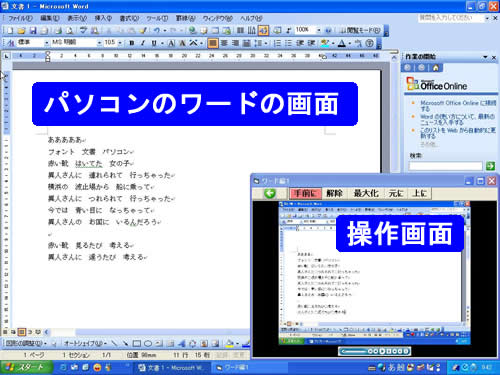
Task: Click the help question input box
Action: 451,18
